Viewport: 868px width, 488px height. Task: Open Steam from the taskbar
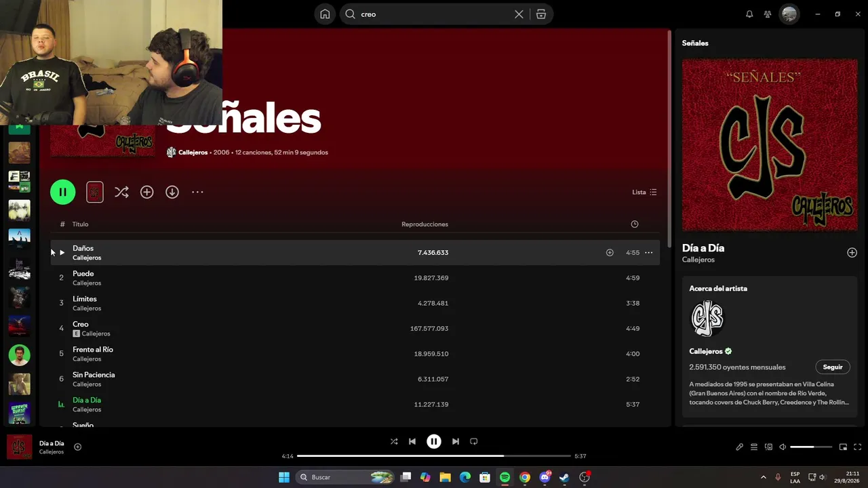point(564,477)
